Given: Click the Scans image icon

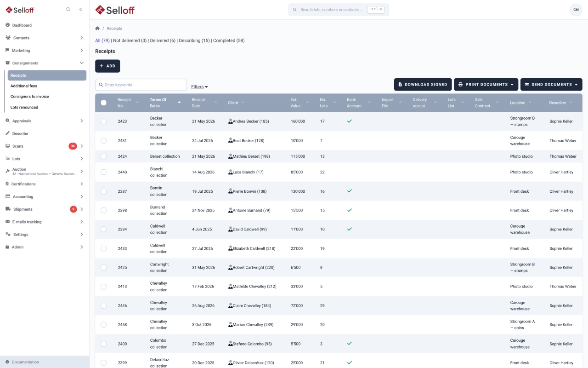Looking at the screenshot, I should (x=8, y=146).
